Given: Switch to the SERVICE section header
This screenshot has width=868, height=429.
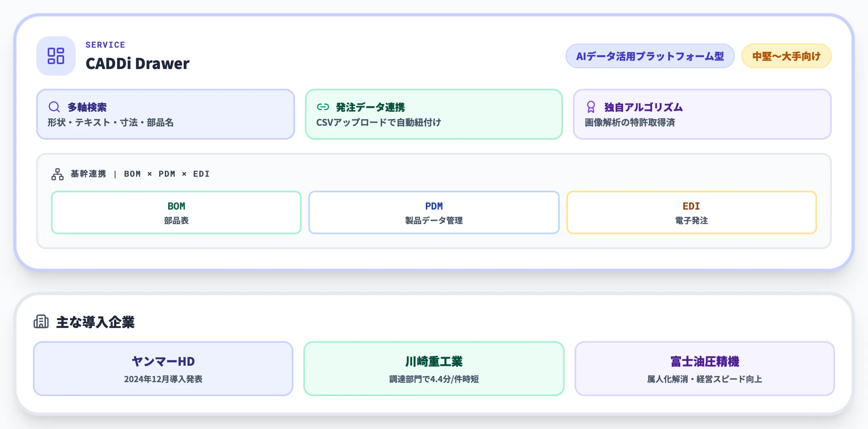Looking at the screenshot, I should coord(105,44).
